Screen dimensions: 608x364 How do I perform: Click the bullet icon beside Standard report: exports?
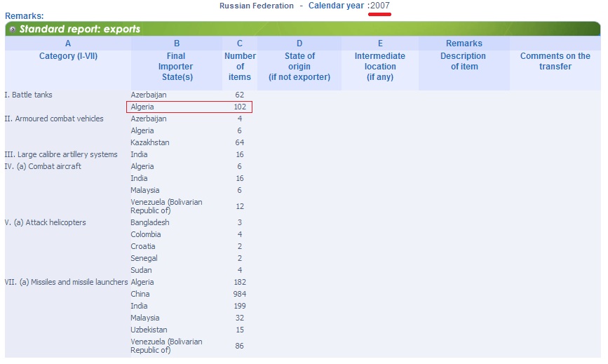pos(13,29)
